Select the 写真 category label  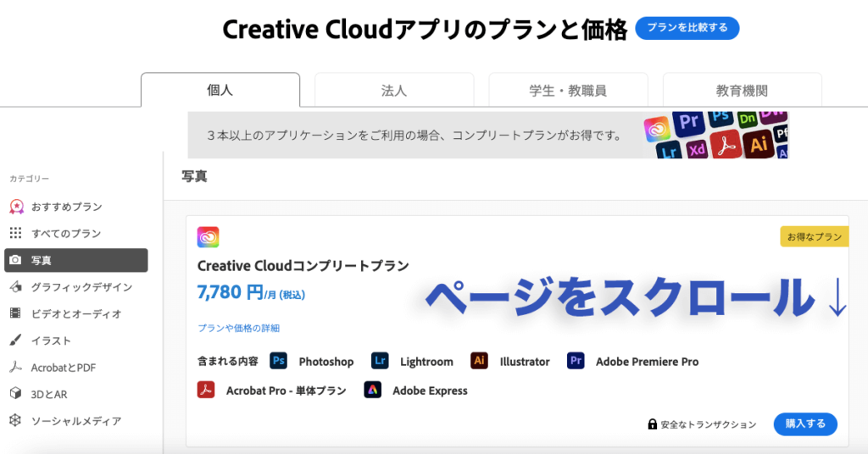pos(42,260)
